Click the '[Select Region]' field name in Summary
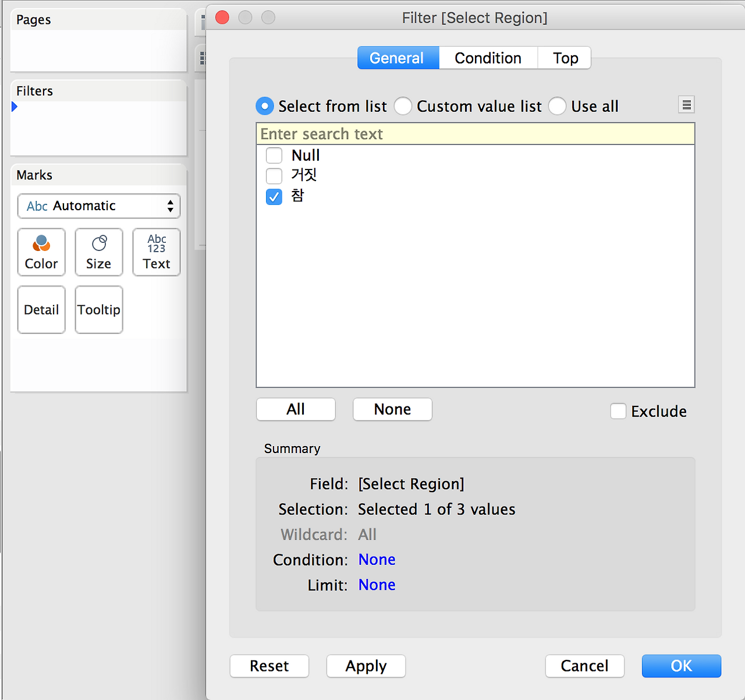The height and width of the screenshot is (700, 745). coord(411,484)
